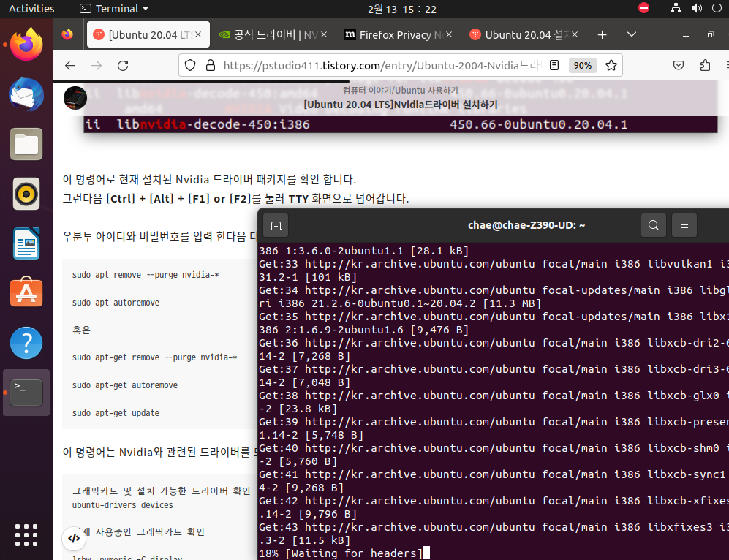Close the 공식 드라이버 NVIDIA tab
Screen dimensions: 729x560
point(324,34)
